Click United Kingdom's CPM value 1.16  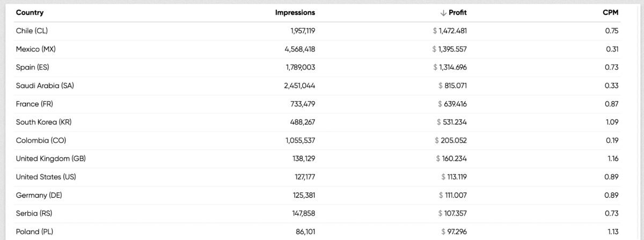611,159
